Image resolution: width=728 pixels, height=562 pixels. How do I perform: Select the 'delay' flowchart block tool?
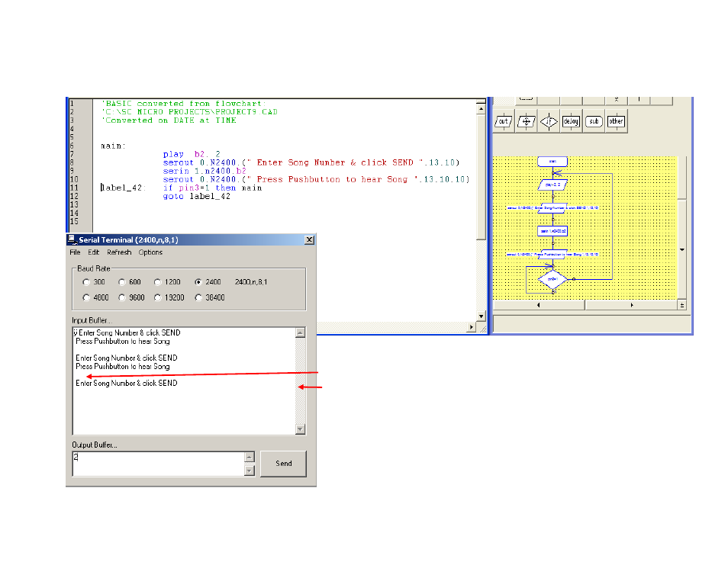(x=571, y=121)
